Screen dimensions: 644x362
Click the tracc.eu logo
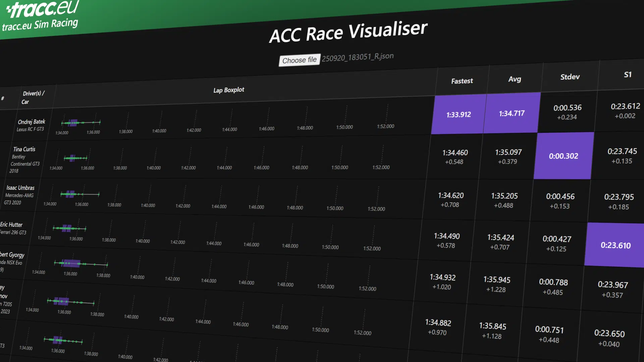click(x=42, y=9)
